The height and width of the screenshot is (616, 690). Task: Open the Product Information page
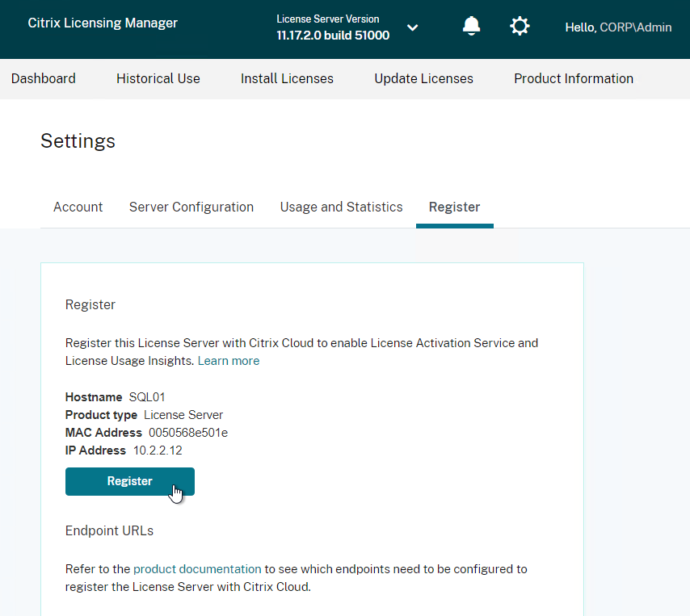coord(574,78)
